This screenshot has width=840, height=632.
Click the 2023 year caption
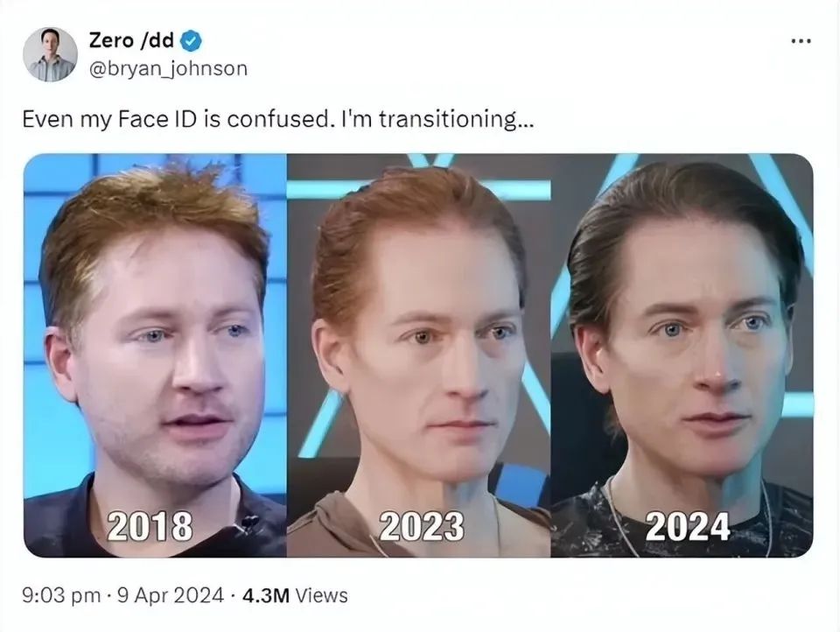point(422,526)
